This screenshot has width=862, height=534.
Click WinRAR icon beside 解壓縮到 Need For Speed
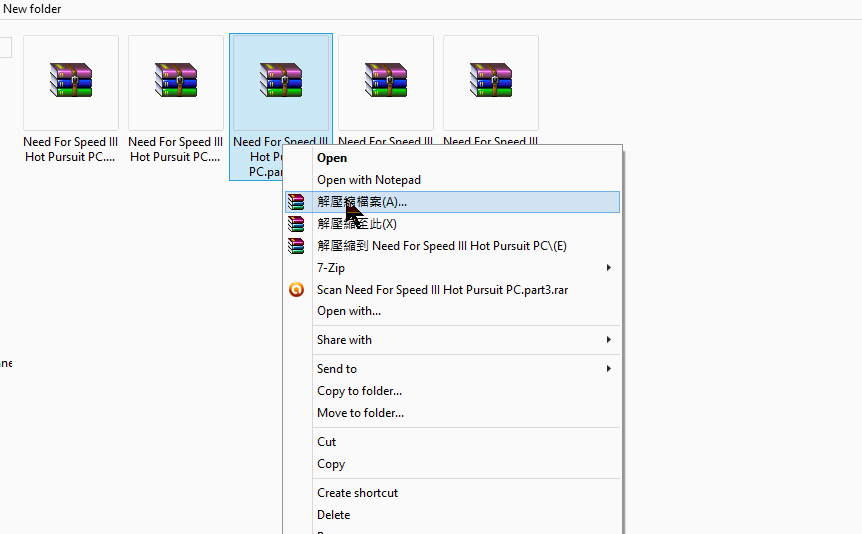pyautogui.click(x=296, y=246)
